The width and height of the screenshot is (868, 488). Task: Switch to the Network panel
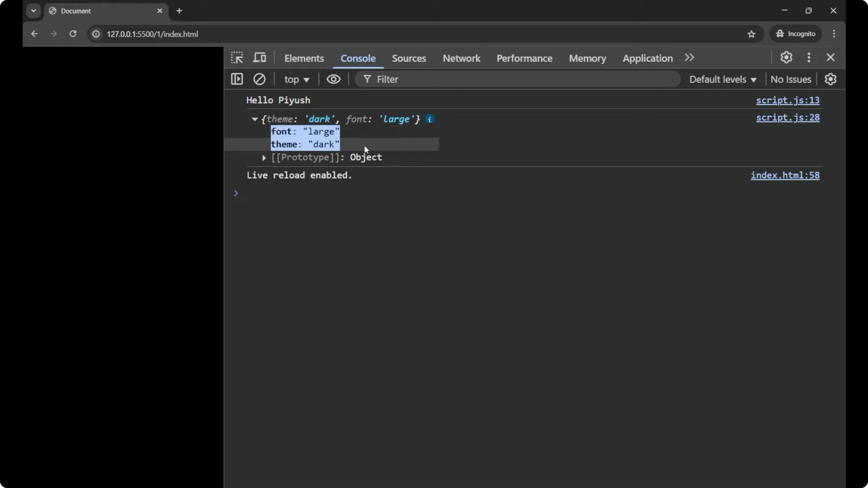pyautogui.click(x=462, y=58)
